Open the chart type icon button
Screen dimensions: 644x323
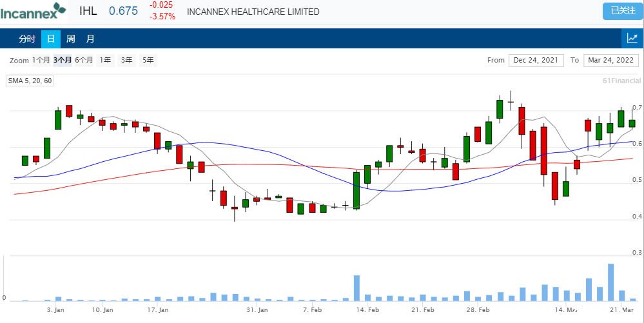[x=632, y=39]
